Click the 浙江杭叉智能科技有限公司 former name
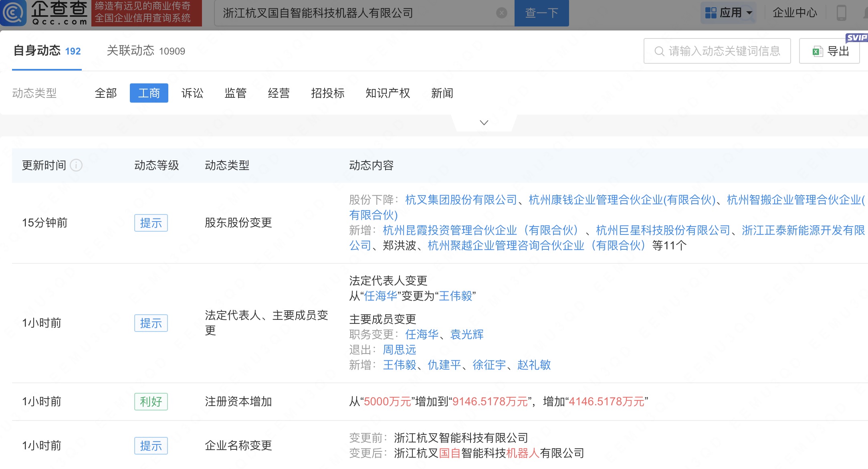Viewport: 868px width, 469px height. [x=461, y=438]
